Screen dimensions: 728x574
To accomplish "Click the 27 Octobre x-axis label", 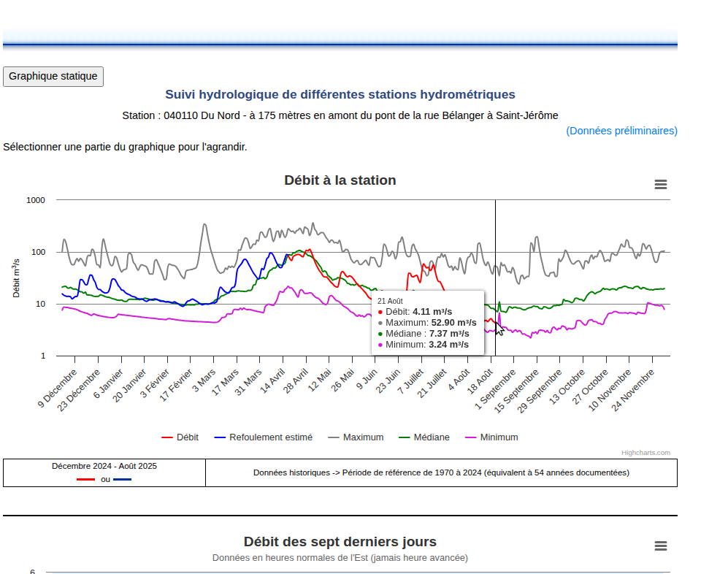I will tap(591, 386).
